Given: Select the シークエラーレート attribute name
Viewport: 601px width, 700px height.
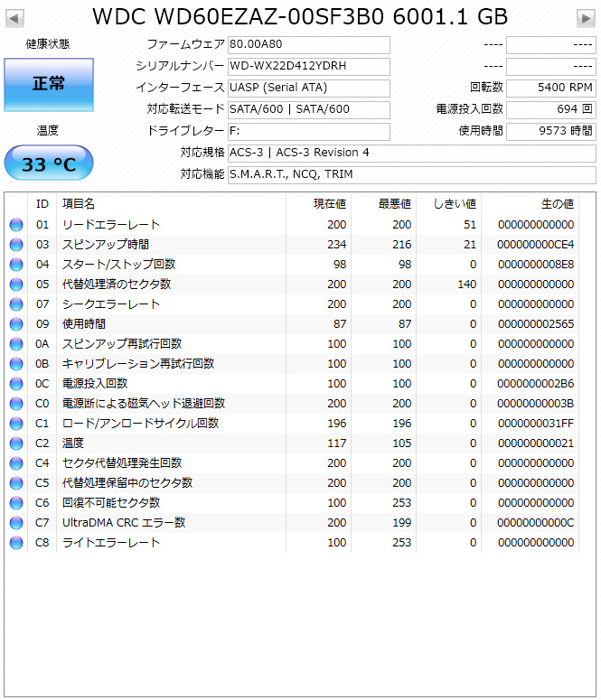Looking at the screenshot, I should pos(111,304).
